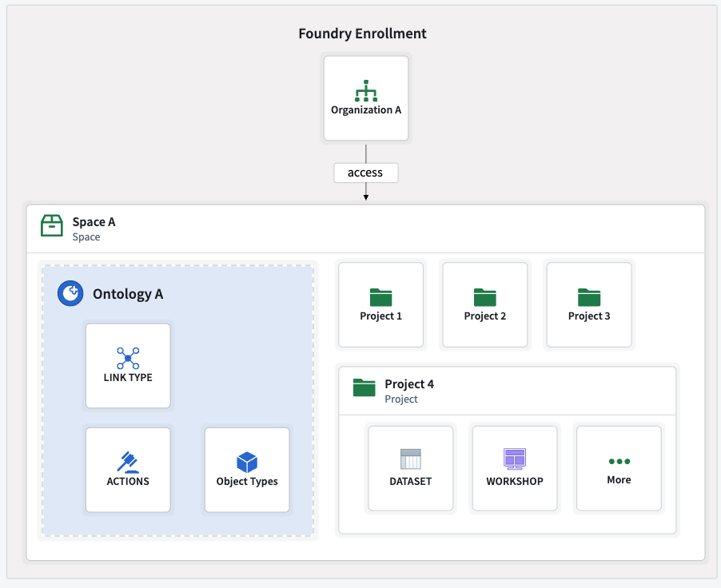Open the Project 1 folder icon
The width and height of the screenshot is (721, 588).
pyautogui.click(x=381, y=297)
